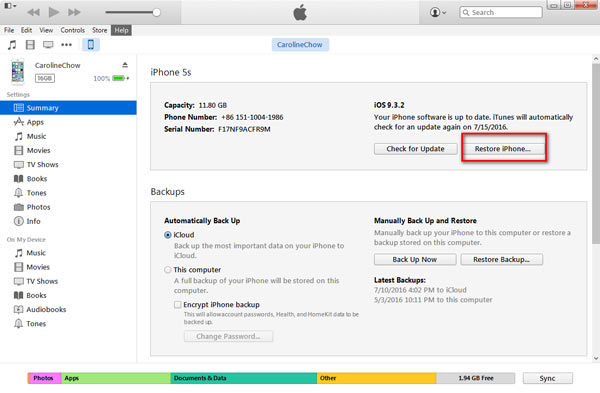Open Apps in Settings sidebar
The image size is (600, 393).
pos(68,122)
